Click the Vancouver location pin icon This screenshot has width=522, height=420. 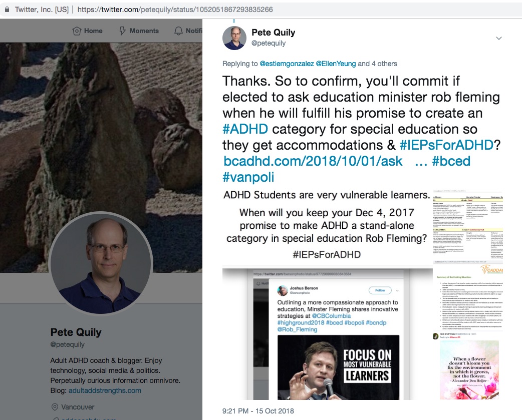click(x=54, y=407)
